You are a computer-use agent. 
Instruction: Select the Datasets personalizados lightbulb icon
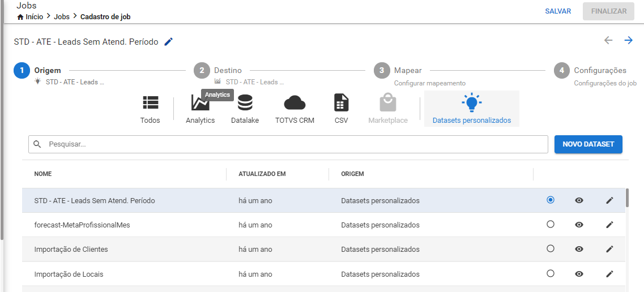pyautogui.click(x=471, y=102)
